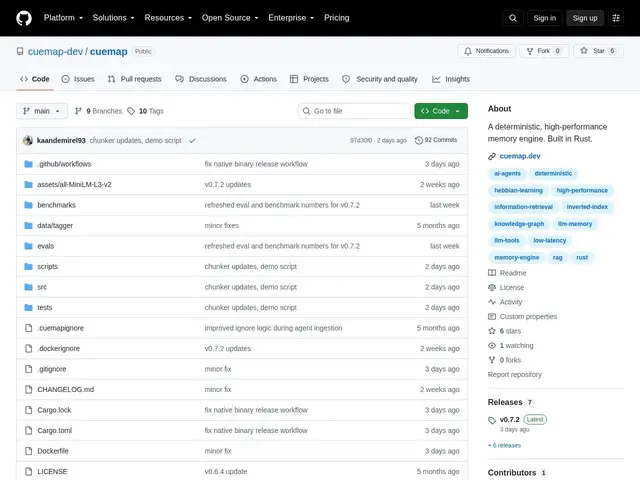Click the Notifications bell button
The width and height of the screenshot is (640, 480).
coord(486,51)
